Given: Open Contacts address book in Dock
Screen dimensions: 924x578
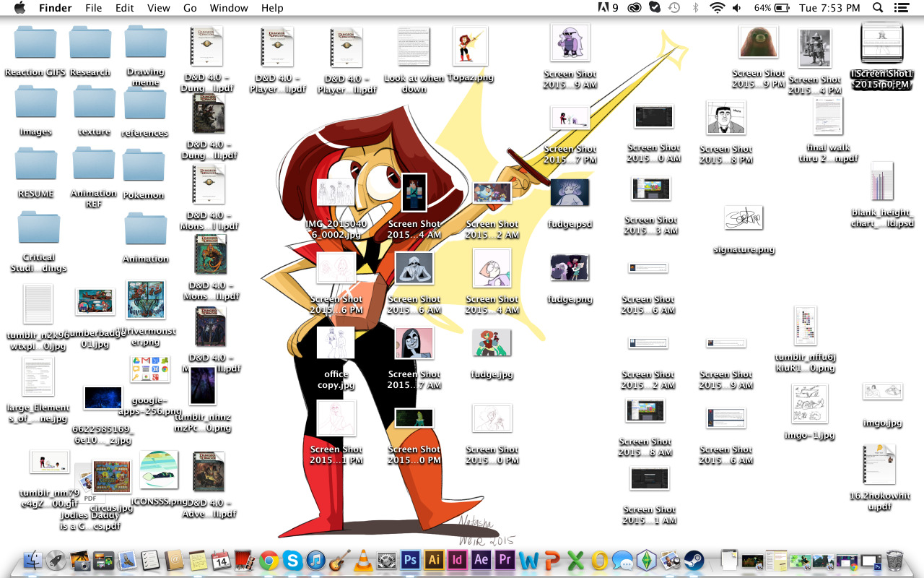Looking at the screenshot, I should coord(175,560).
